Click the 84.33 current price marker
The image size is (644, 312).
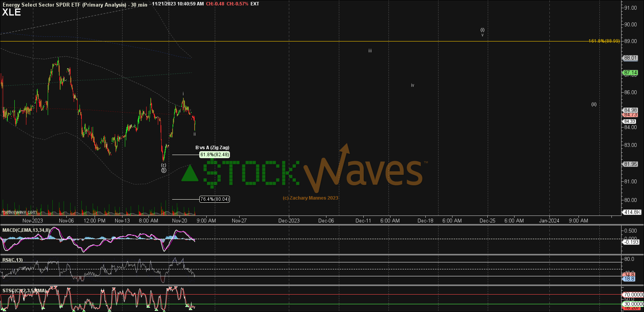(630, 121)
